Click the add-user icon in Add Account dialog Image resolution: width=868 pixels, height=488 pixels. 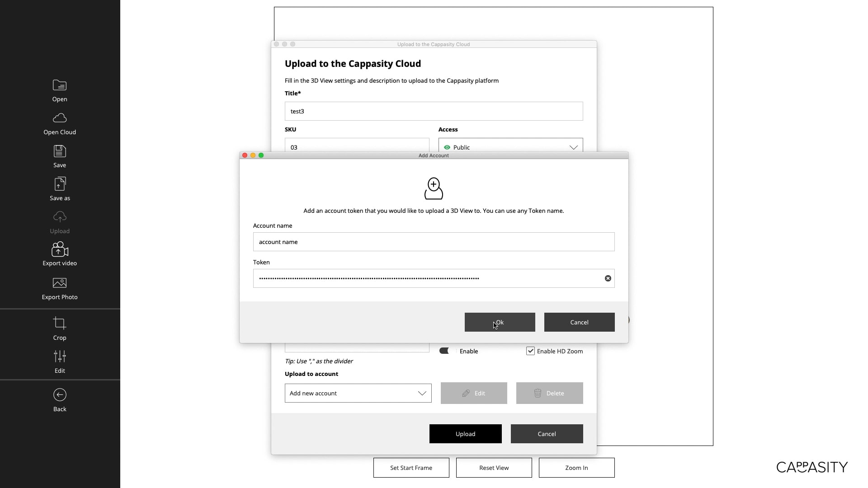coord(434,188)
